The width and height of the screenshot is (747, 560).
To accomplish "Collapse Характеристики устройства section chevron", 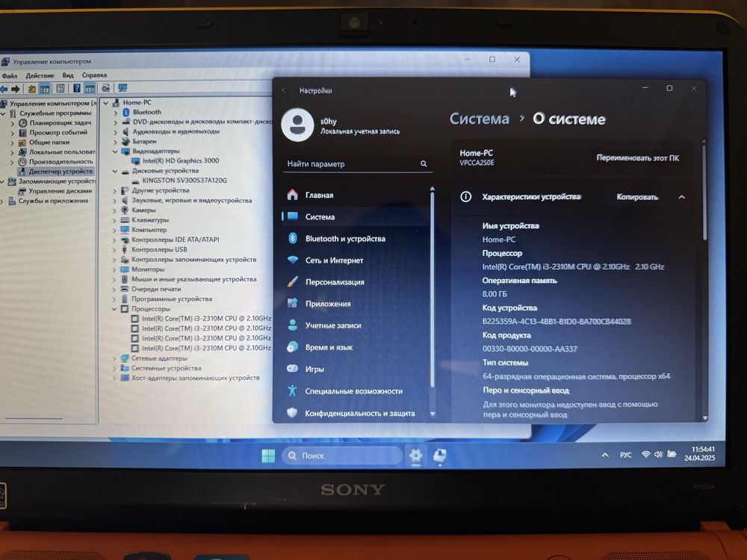I will click(682, 197).
